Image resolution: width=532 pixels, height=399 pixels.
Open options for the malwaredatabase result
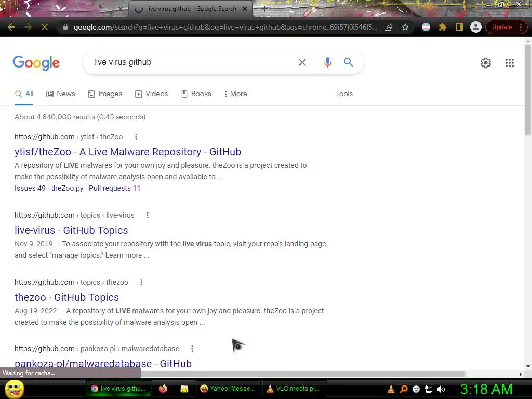pos(192,349)
